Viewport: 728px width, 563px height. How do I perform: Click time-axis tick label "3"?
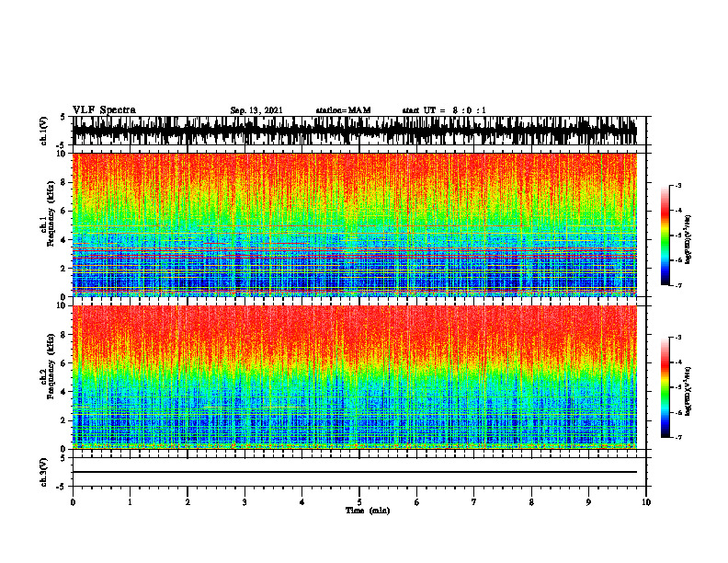coord(245,502)
